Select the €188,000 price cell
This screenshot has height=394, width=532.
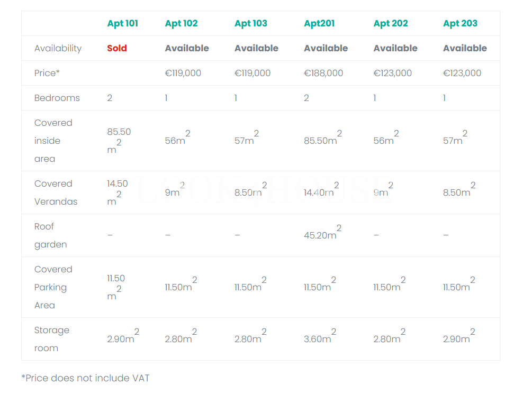pyautogui.click(x=323, y=73)
